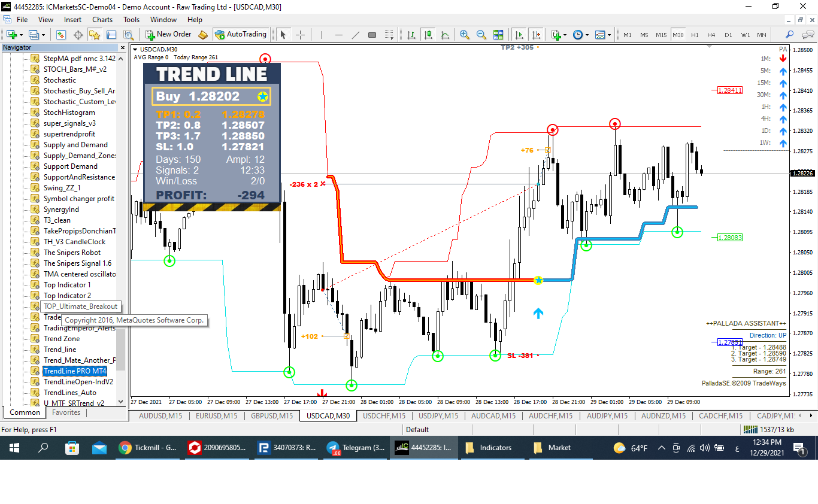
Task: Toggle the Chart Shift toolbar icon
Action: tap(536, 35)
